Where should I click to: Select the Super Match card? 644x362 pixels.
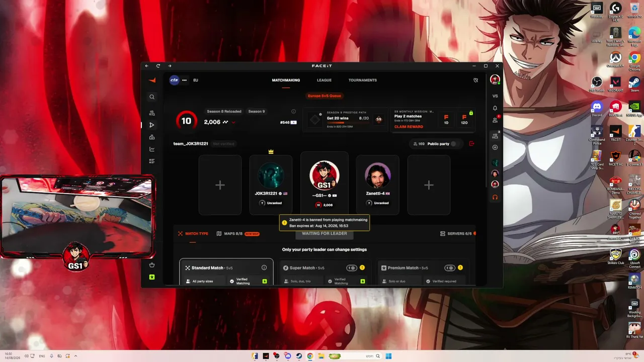(325, 272)
